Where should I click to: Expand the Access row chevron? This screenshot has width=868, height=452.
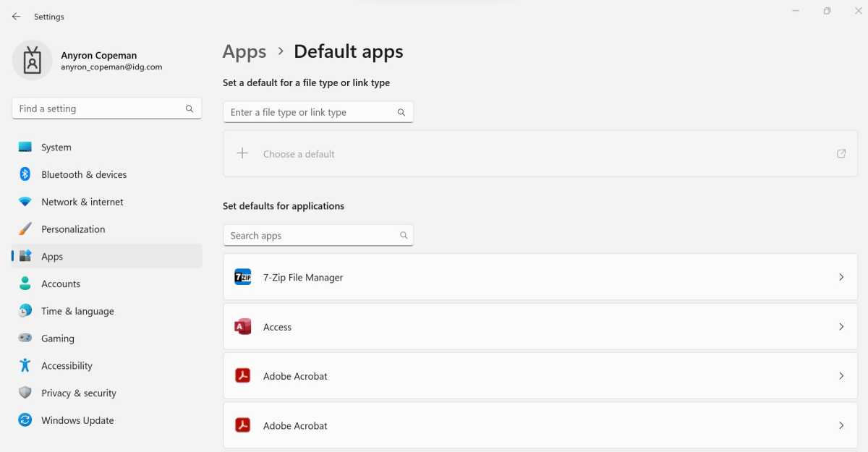pyautogui.click(x=841, y=327)
